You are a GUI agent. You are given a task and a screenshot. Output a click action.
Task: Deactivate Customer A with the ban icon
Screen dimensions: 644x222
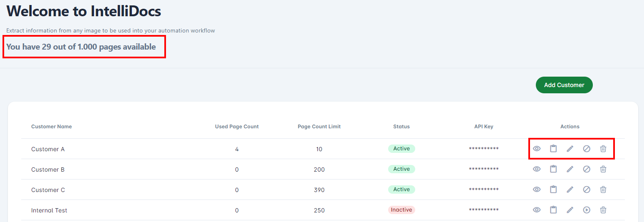click(587, 149)
